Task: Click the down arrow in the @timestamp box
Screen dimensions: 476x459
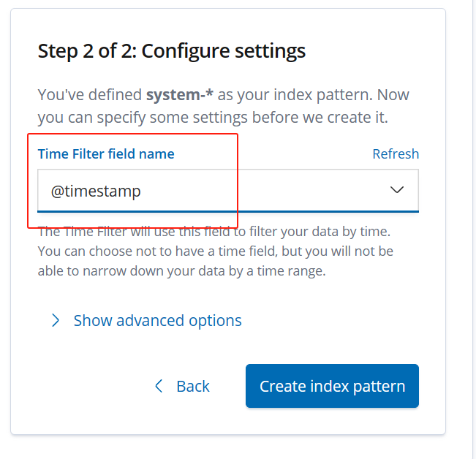Action: (x=397, y=191)
